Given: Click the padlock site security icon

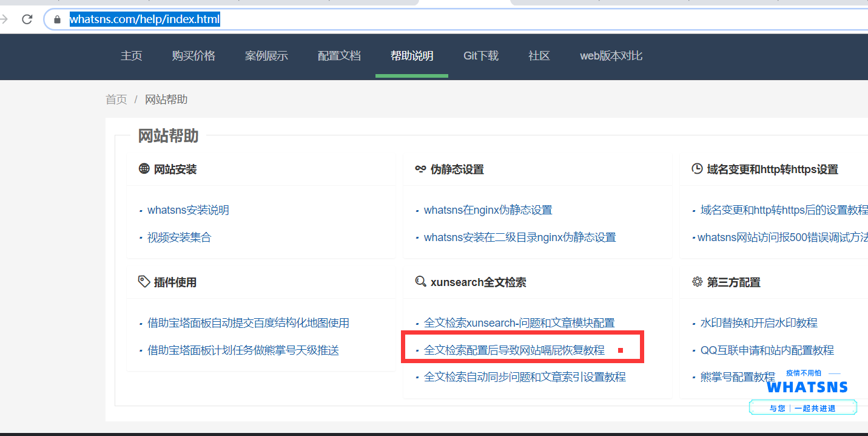Looking at the screenshot, I should pos(58,19).
